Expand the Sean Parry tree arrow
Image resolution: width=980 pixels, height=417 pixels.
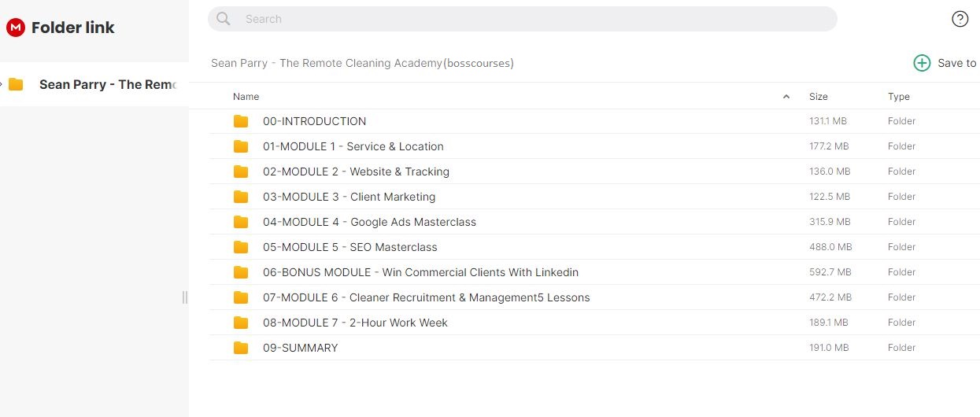tap(2, 84)
